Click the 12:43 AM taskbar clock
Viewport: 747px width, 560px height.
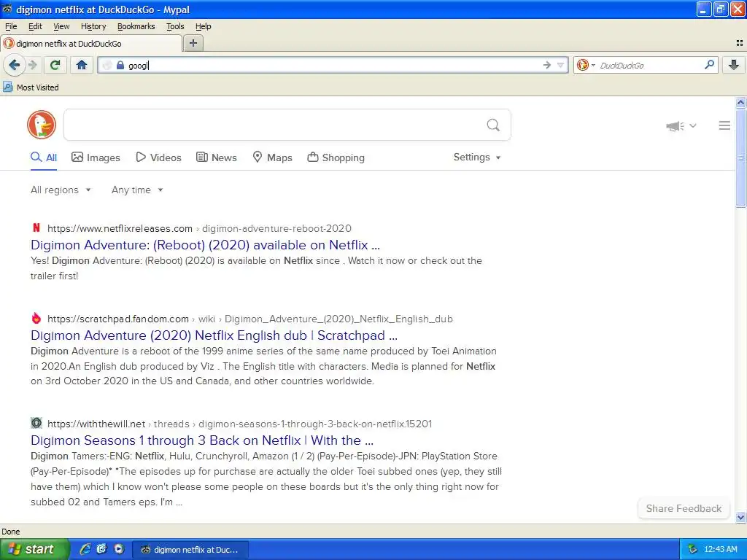coord(721,549)
